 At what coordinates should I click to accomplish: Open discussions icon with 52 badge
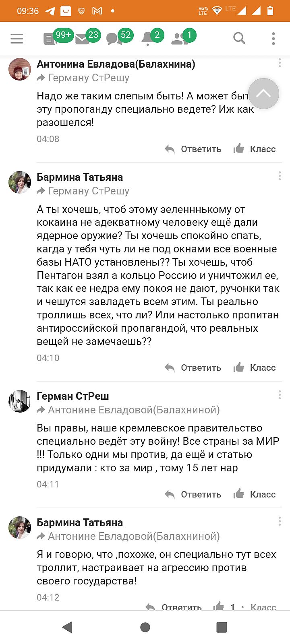coord(115,39)
